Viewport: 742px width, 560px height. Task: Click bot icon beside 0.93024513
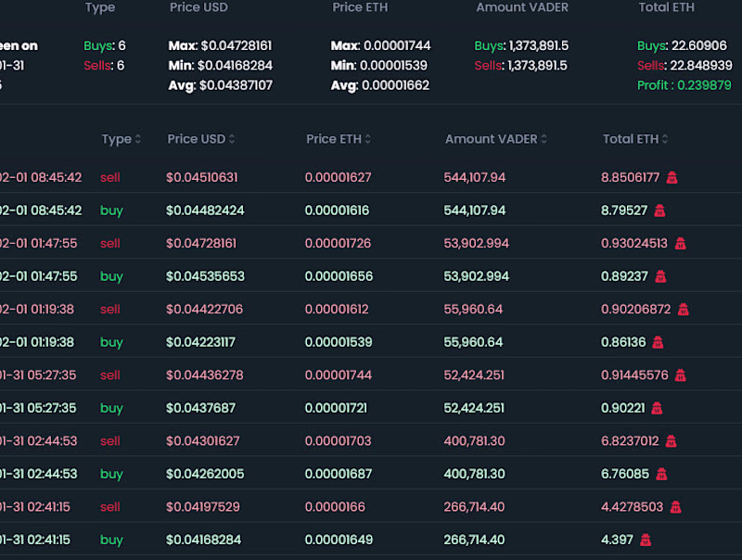click(680, 244)
